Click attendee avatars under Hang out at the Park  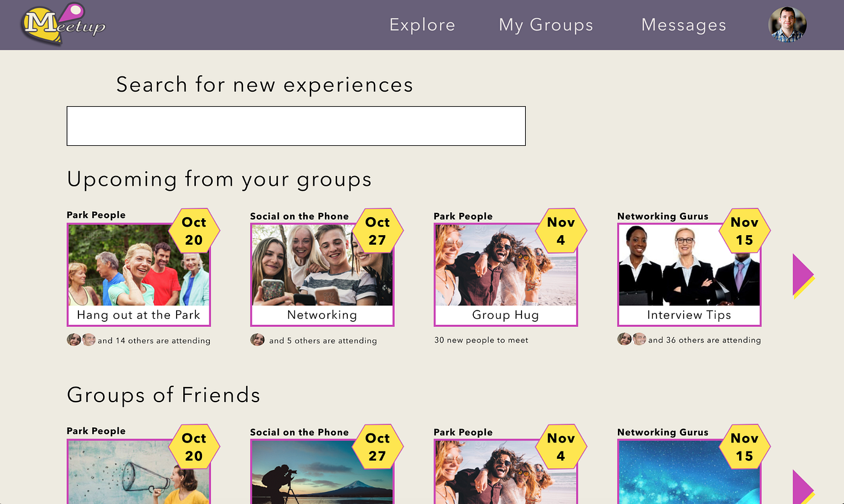[x=81, y=339]
